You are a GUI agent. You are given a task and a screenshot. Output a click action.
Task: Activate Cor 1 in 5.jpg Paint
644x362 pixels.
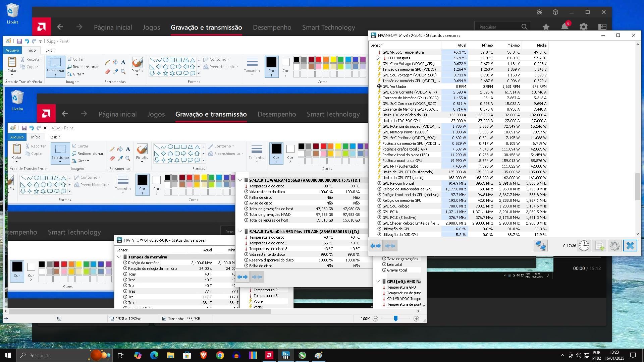point(271,66)
